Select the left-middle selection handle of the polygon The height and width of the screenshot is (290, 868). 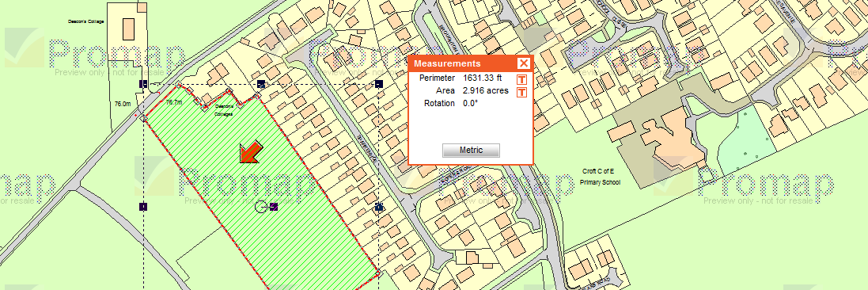coord(143,207)
